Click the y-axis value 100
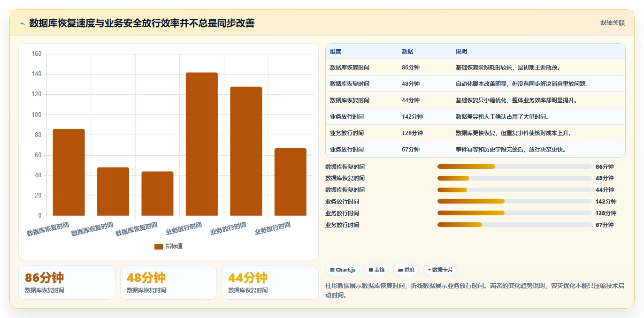This screenshot has height=318, width=644. pyautogui.click(x=37, y=114)
